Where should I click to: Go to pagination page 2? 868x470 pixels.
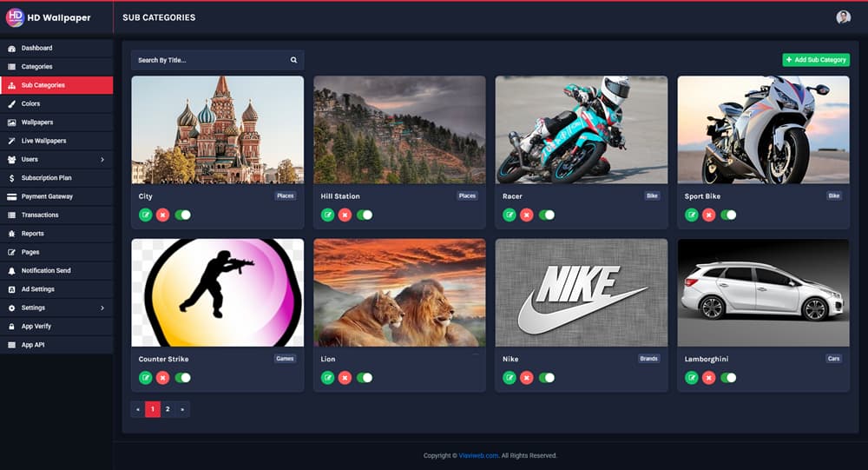pos(168,409)
